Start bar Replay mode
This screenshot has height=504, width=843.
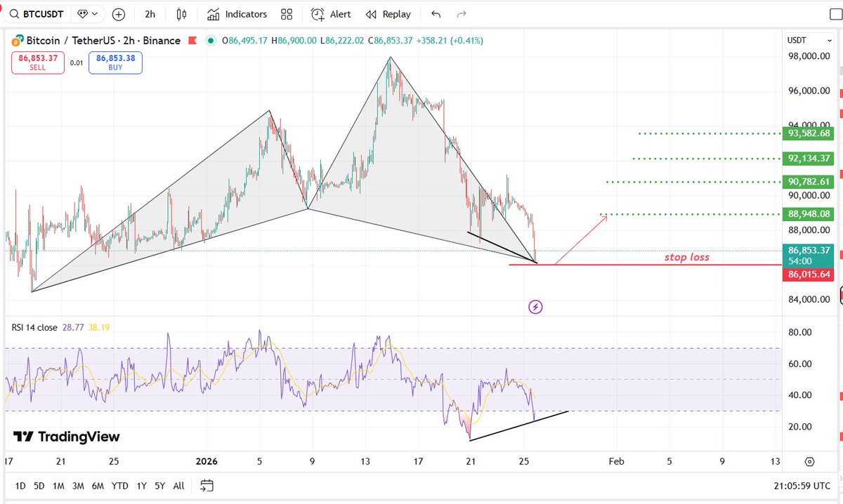point(388,14)
